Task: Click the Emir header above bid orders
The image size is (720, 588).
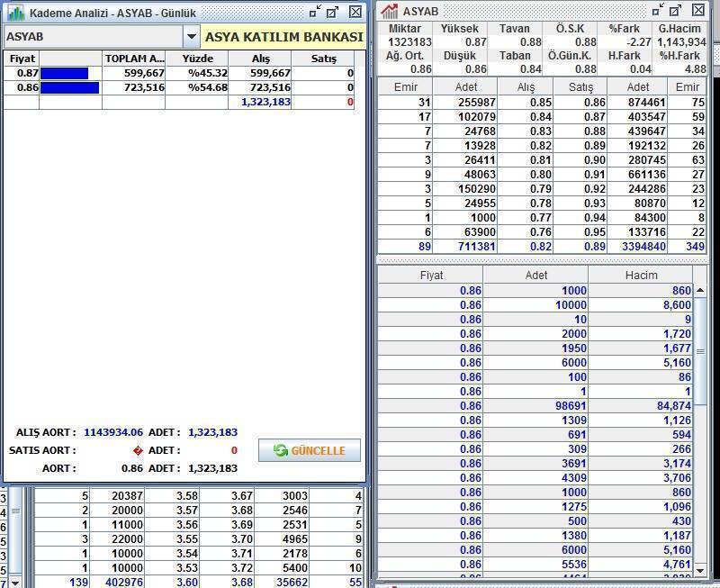Action: click(x=405, y=87)
